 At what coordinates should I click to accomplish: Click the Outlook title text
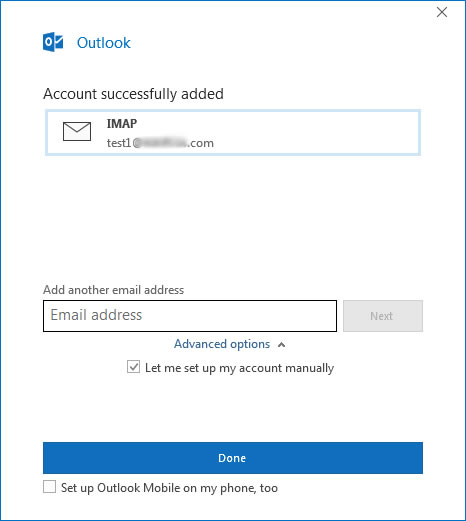point(104,43)
